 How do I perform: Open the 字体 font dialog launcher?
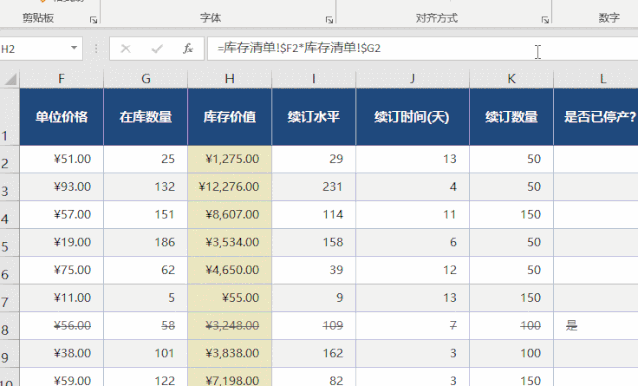coord(329,20)
